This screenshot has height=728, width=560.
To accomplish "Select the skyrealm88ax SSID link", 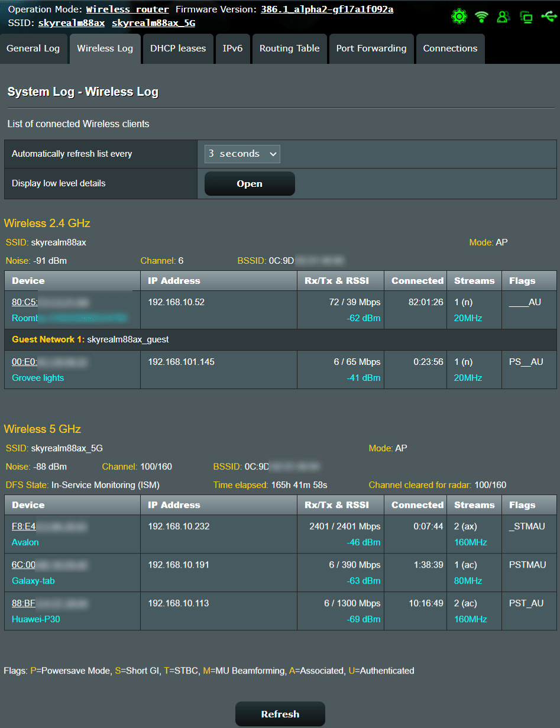I will (x=71, y=22).
